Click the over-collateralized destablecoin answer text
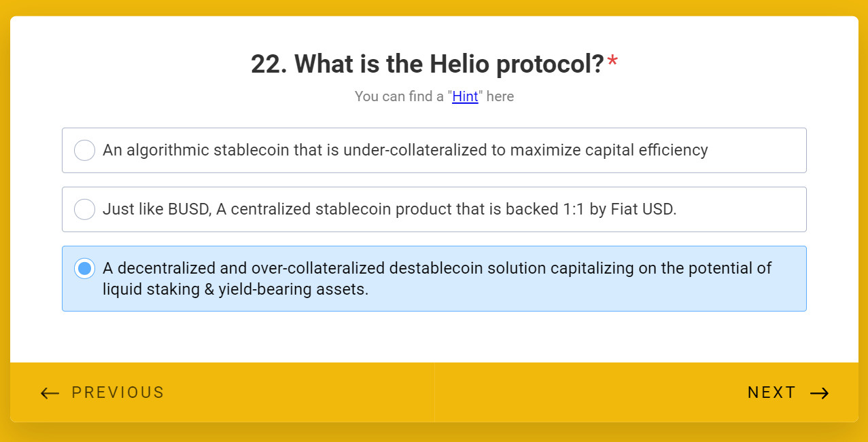 click(x=436, y=268)
